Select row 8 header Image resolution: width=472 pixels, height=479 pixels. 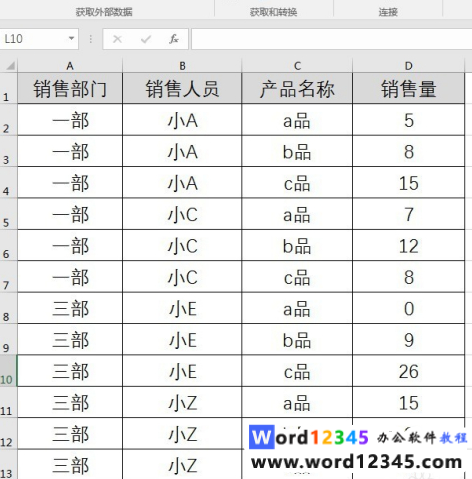[9, 308]
